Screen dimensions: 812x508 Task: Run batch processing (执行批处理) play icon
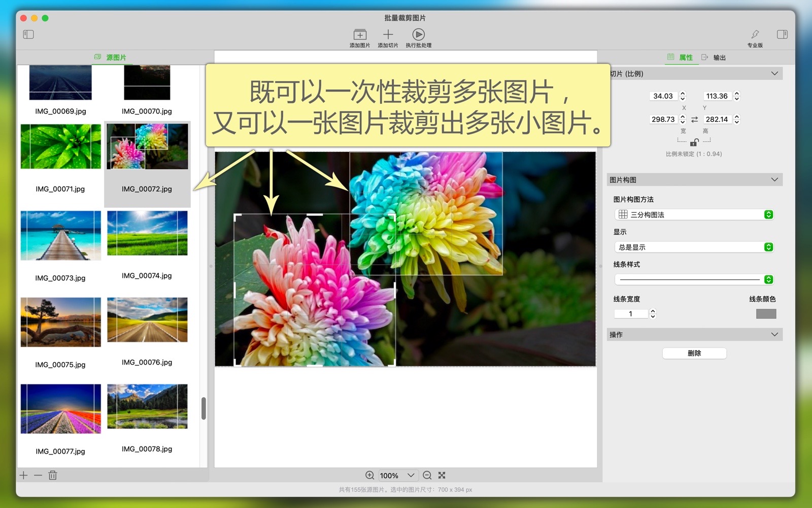418,35
